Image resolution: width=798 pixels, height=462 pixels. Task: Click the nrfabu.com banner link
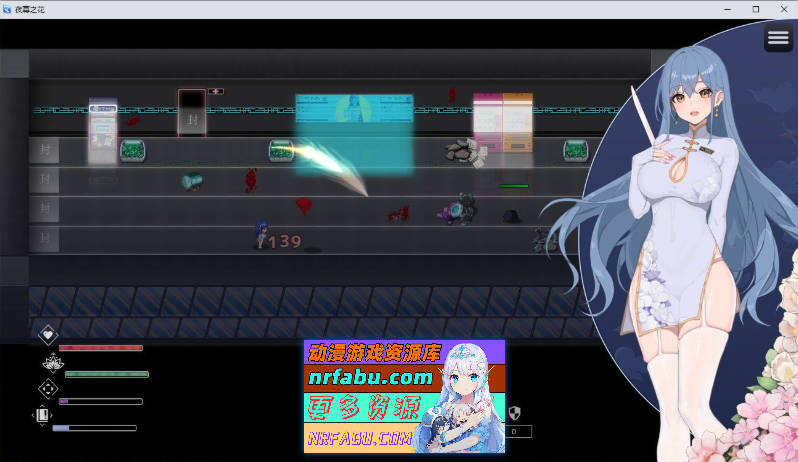(404, 395)
